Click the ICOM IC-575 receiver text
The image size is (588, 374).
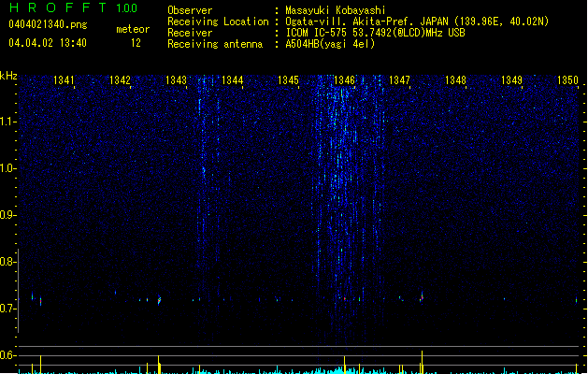coord(375,33)
